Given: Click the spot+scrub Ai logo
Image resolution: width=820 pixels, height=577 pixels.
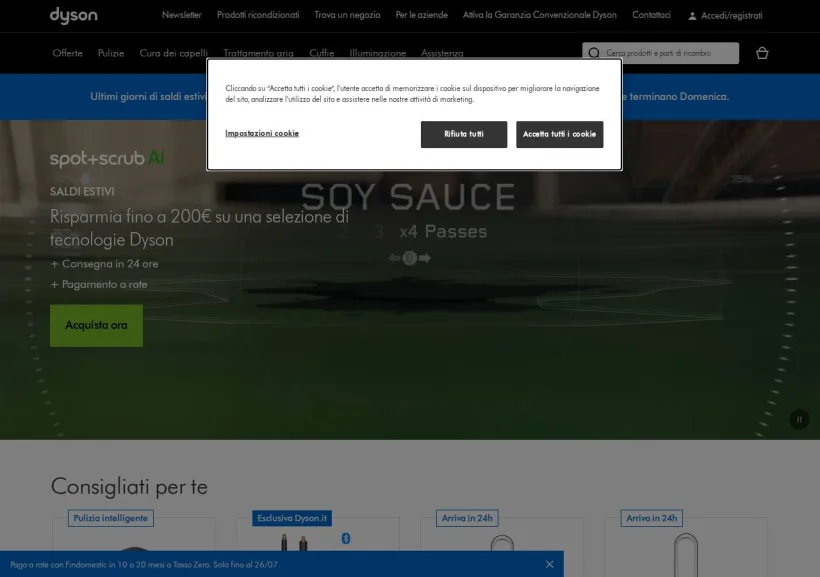Looking at the screenshot, I should (107, 158).
